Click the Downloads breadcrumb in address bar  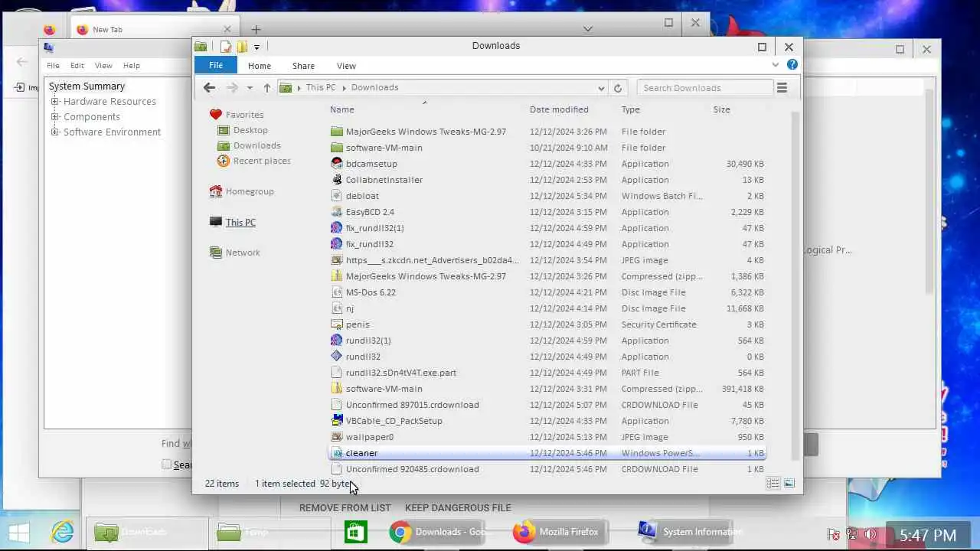pos(374,87)
